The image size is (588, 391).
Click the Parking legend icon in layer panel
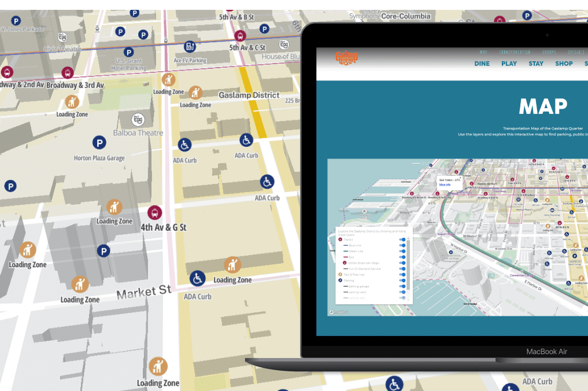(341, 281)
